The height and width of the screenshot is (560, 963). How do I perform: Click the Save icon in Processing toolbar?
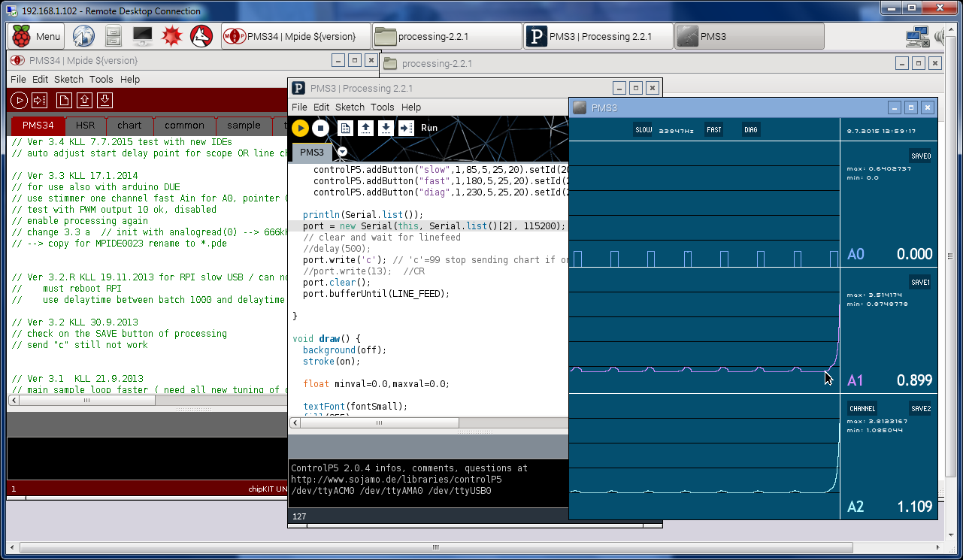coord(386,128)
